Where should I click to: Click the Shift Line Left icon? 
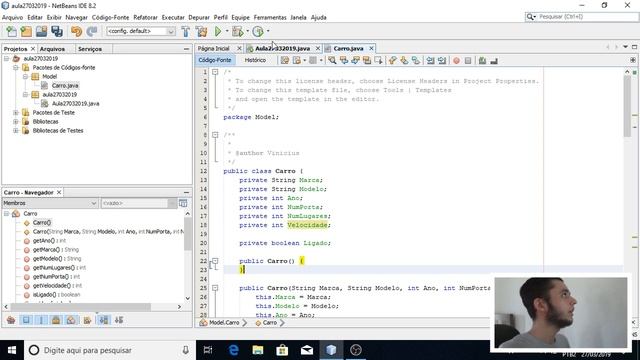pos(430,60)
